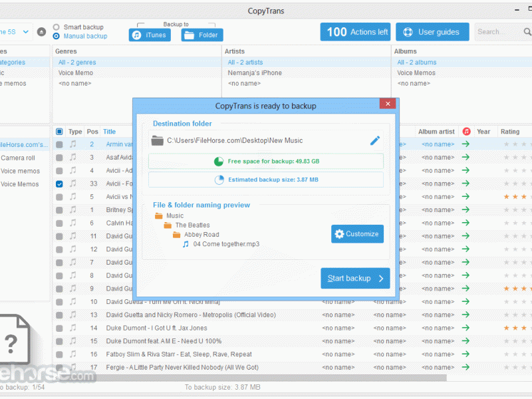Screen dimensions: 532x399
Task: Toggle the select-all checkbox in table header
Action: coord(59,132)
